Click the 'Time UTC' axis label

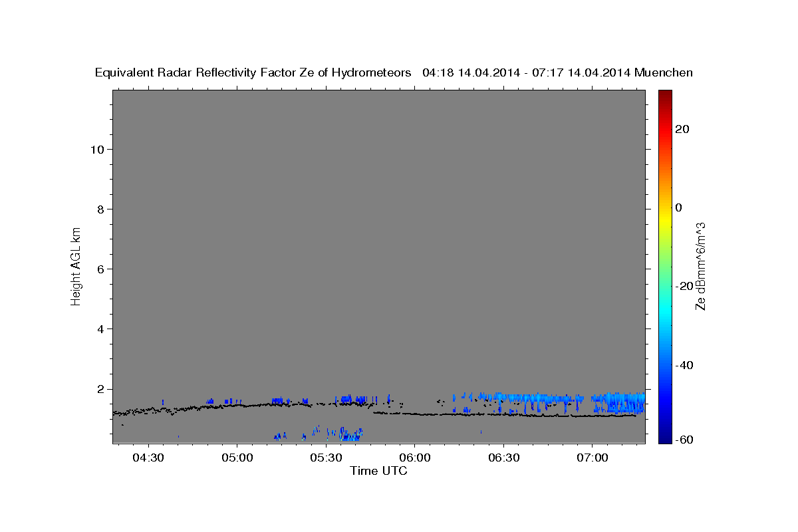[378, 471]
